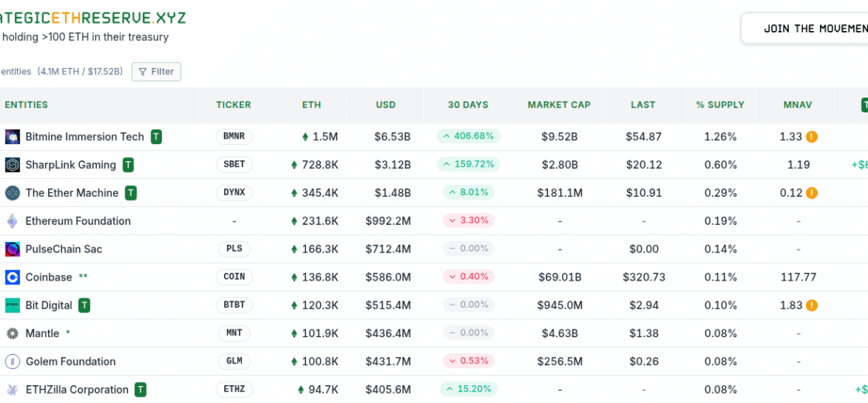Sort by the % SUPPLY column header
This screenshot has width=868, height=403.
click(x=720, y=105)
